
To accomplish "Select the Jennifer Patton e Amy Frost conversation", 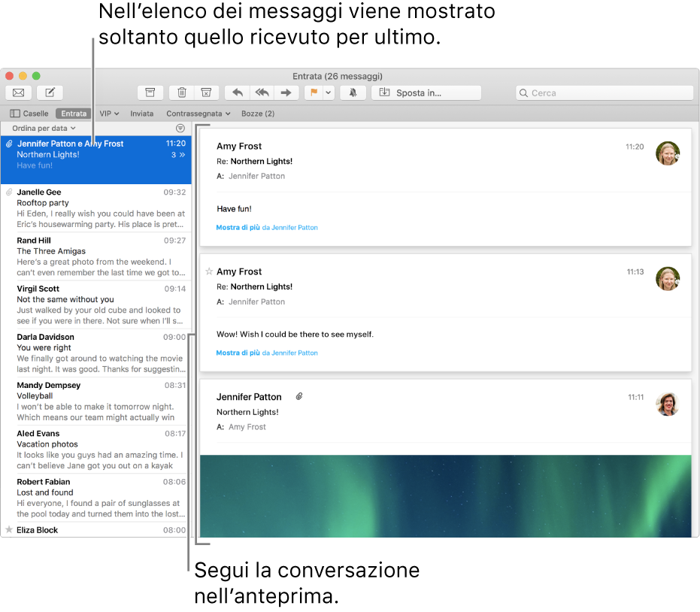I will (x=96, y=160).
